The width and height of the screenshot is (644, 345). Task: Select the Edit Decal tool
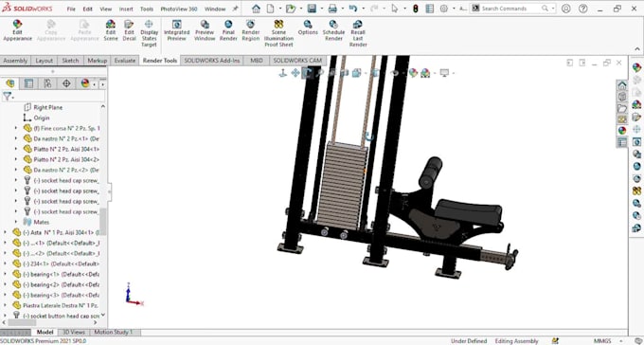coord(129,30)
